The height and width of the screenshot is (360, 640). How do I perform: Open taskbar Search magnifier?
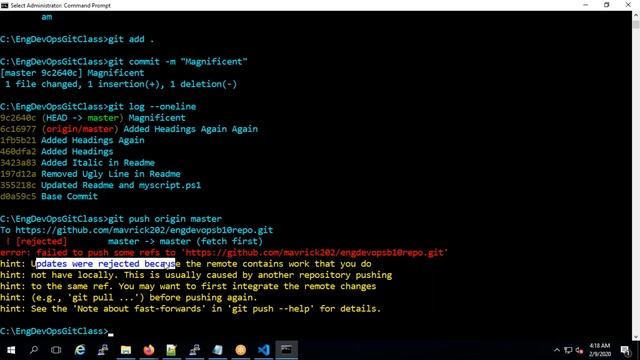click(x=34, y=350)
